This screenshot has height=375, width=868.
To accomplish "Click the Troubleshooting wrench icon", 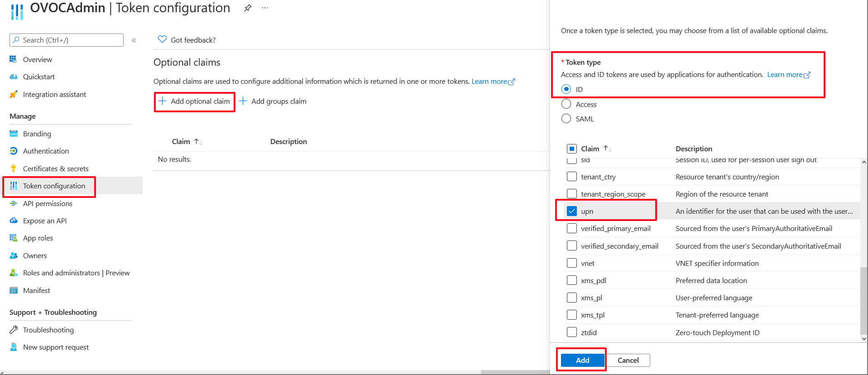I will (x=14, y=330).
